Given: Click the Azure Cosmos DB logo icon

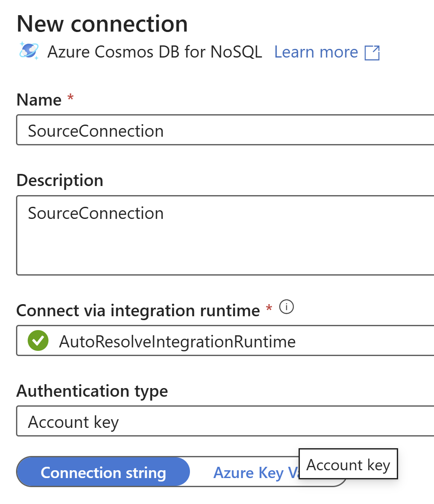Looking at the screenshot, I should point(29,51).
